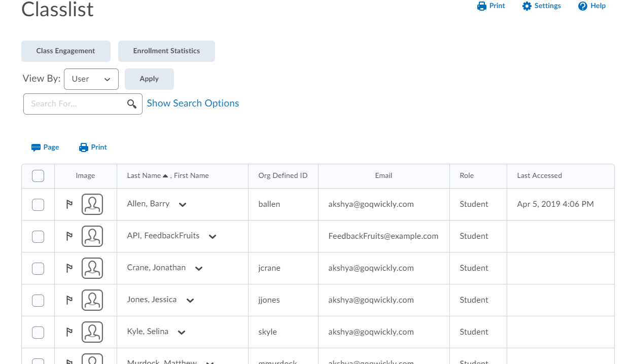This screenshot has width=634, height=364.
Task: Tick the select-all checkbox in table header
Action: coord(38,176)
